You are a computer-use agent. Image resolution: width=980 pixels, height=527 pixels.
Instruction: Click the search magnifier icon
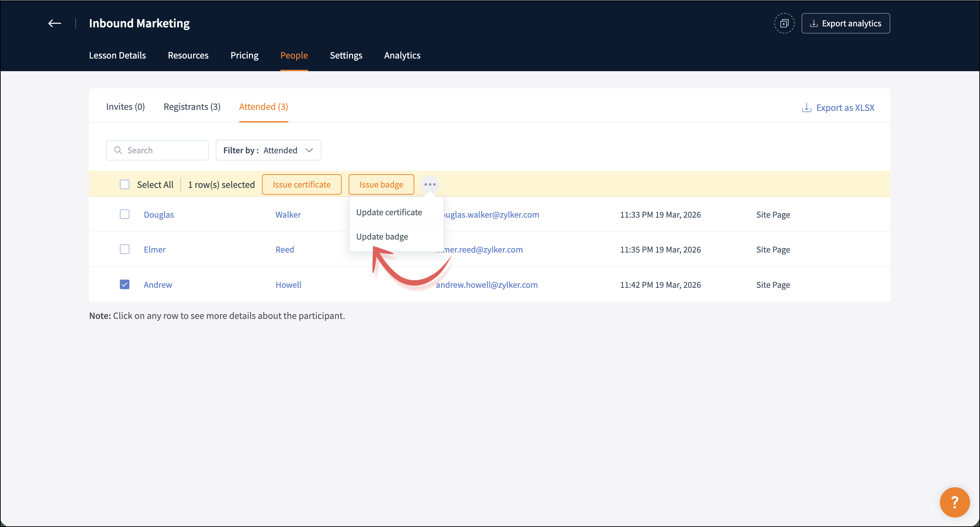[x=118, y=150]
